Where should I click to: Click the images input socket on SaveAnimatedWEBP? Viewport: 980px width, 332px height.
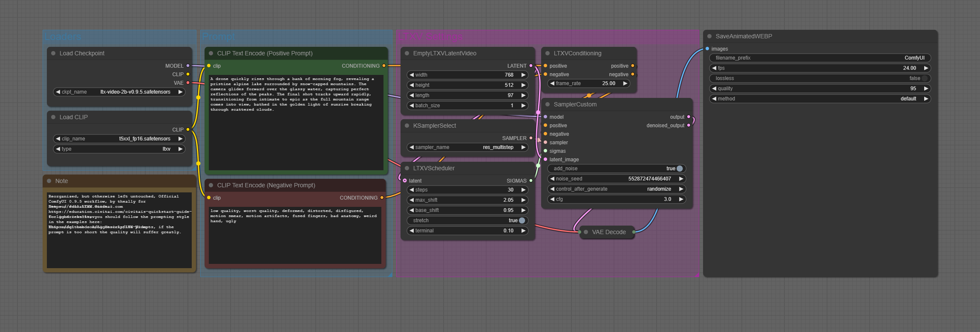(707, 49)
